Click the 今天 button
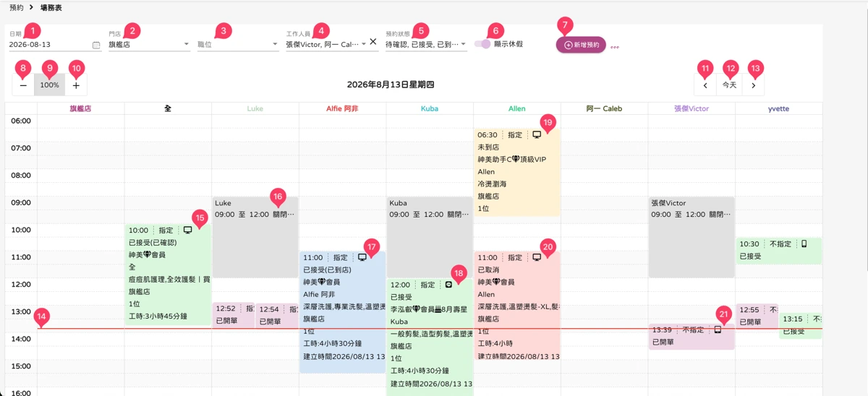Viewport: 868px width, 396px height. click(729, 85)
